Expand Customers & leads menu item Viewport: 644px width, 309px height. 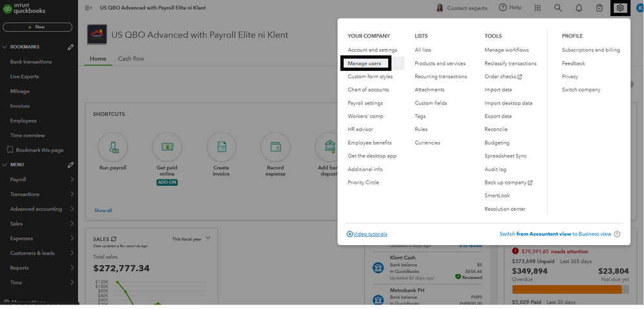72,253
